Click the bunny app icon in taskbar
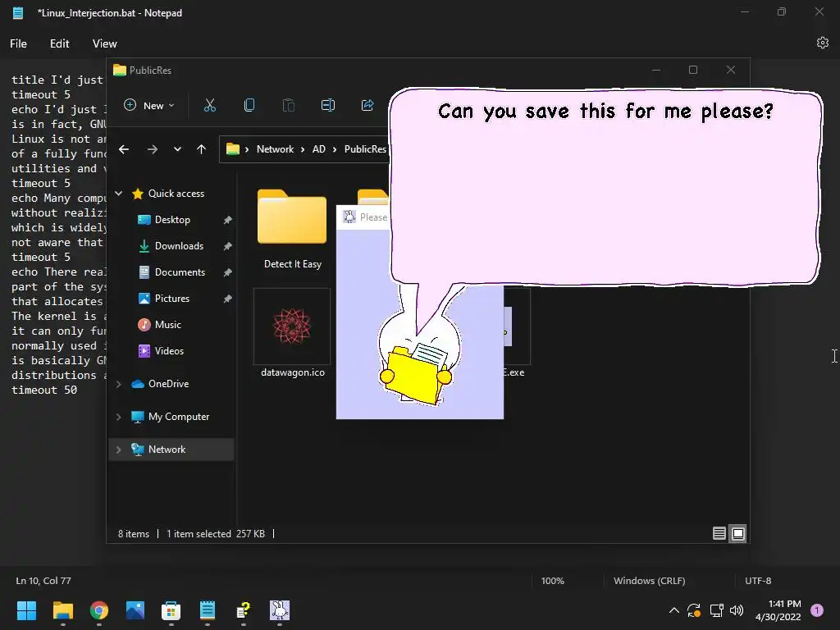The height and width of the screenshot is (630, 840). point(280,610)
